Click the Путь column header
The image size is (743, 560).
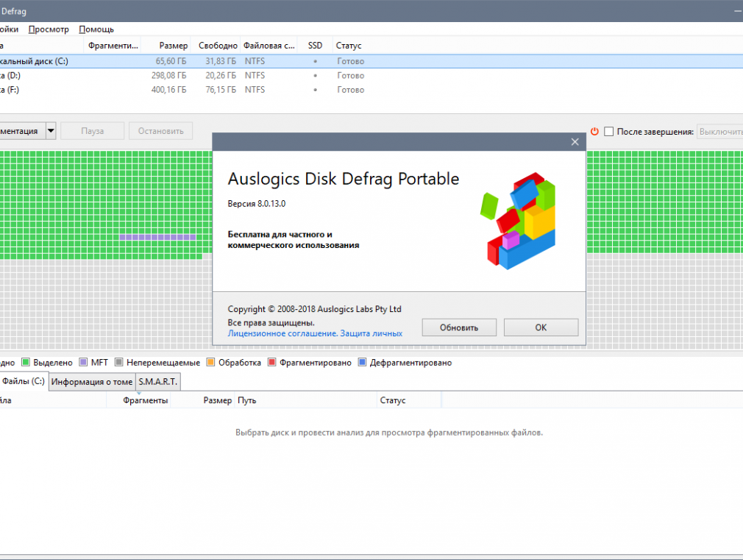pyautogui.click(x=305, y=400)
